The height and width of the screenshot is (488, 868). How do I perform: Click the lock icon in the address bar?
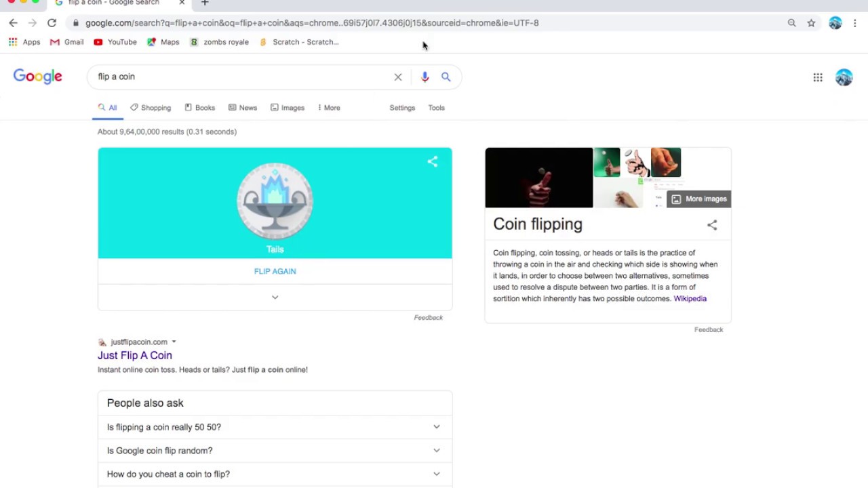[x=75, y=23]
